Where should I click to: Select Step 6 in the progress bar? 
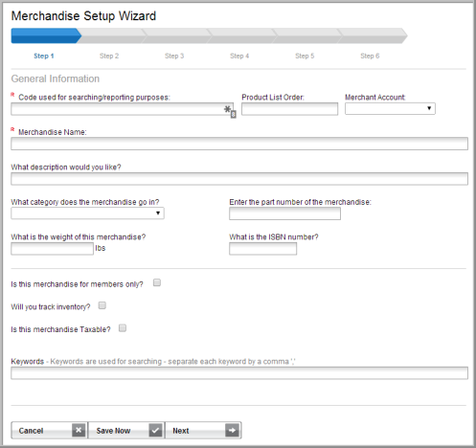370,56
